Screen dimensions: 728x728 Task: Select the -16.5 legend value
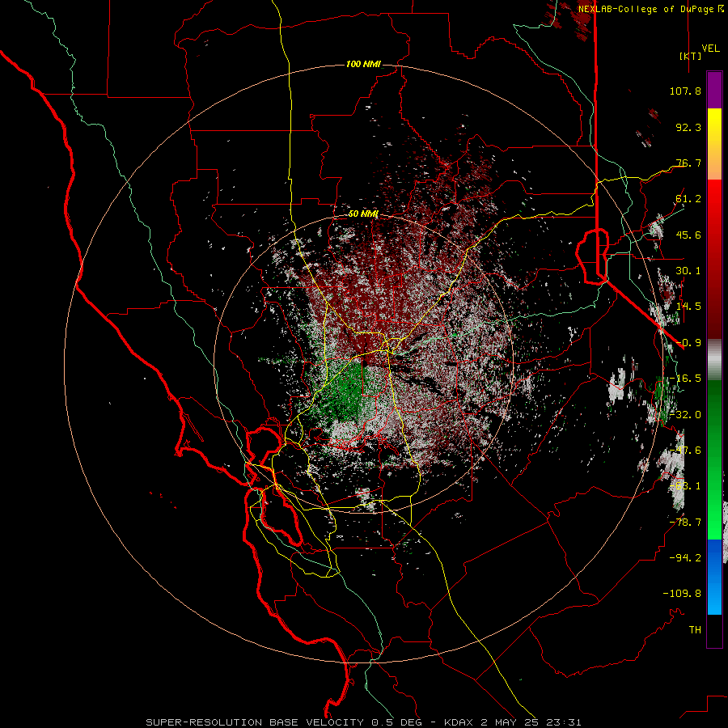(685, 379)
